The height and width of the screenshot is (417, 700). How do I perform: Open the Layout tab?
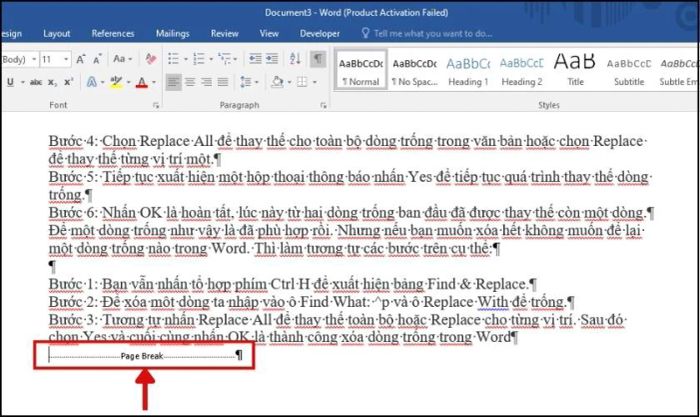pos(57,33)
